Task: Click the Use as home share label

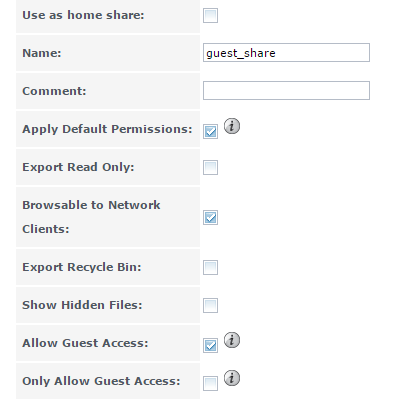Action: pos(83,15)
